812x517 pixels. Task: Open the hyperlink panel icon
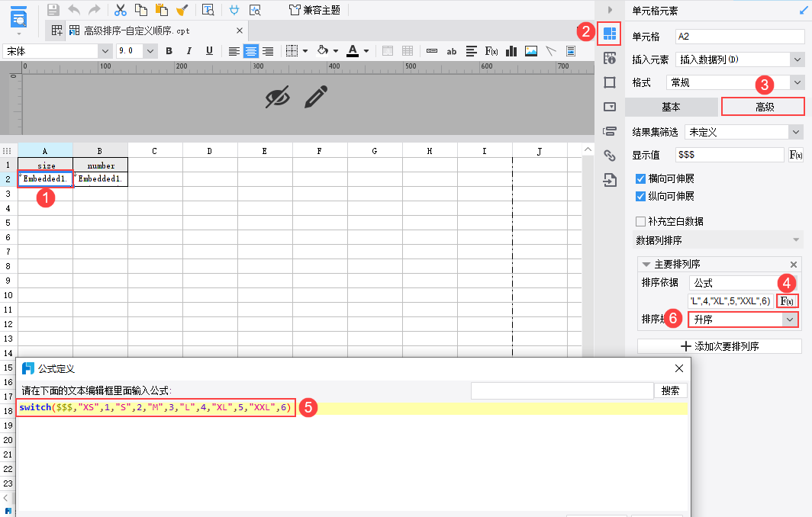[610, 156]
